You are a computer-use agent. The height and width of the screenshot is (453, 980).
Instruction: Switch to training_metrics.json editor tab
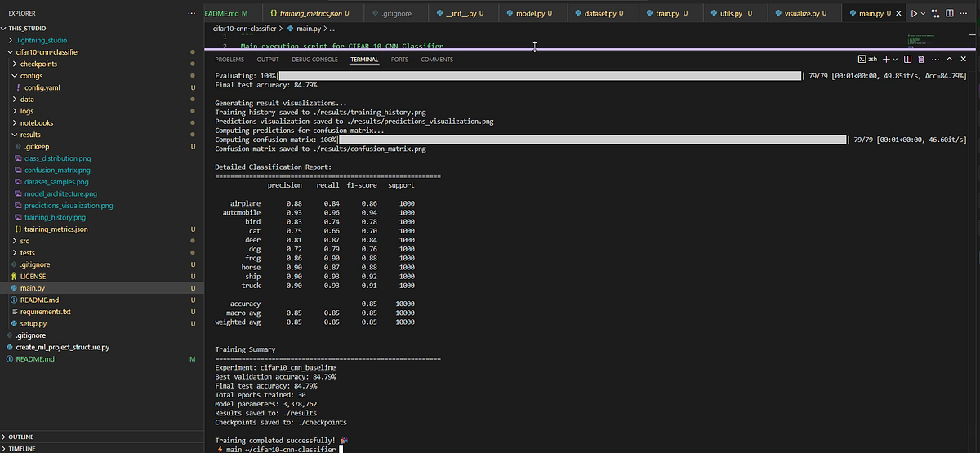[310, 14]
